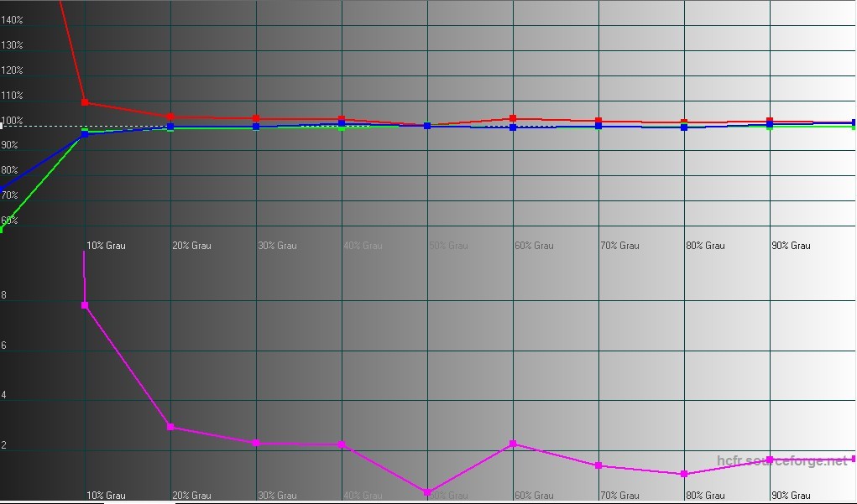Image resolution: width=857 pixels, height=504 pixels.
Task: Click the magenta marker at 90% Grau
Action: [770, 460]
